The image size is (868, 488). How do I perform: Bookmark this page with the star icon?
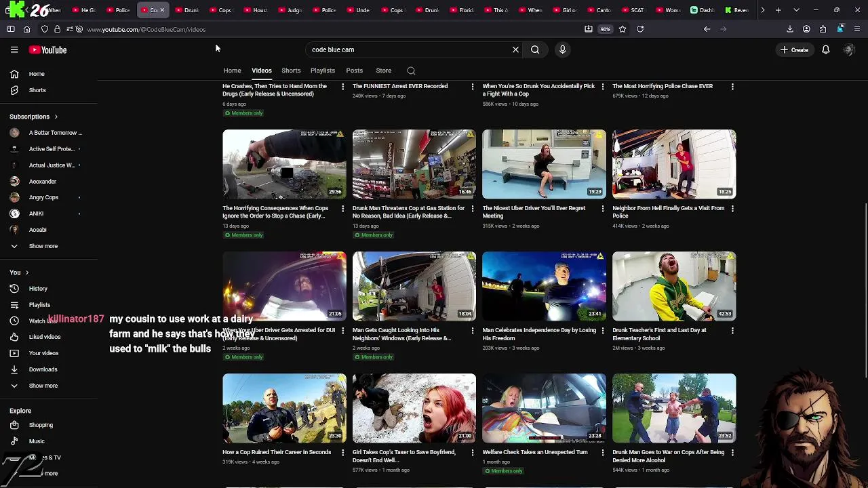point(622,29)
